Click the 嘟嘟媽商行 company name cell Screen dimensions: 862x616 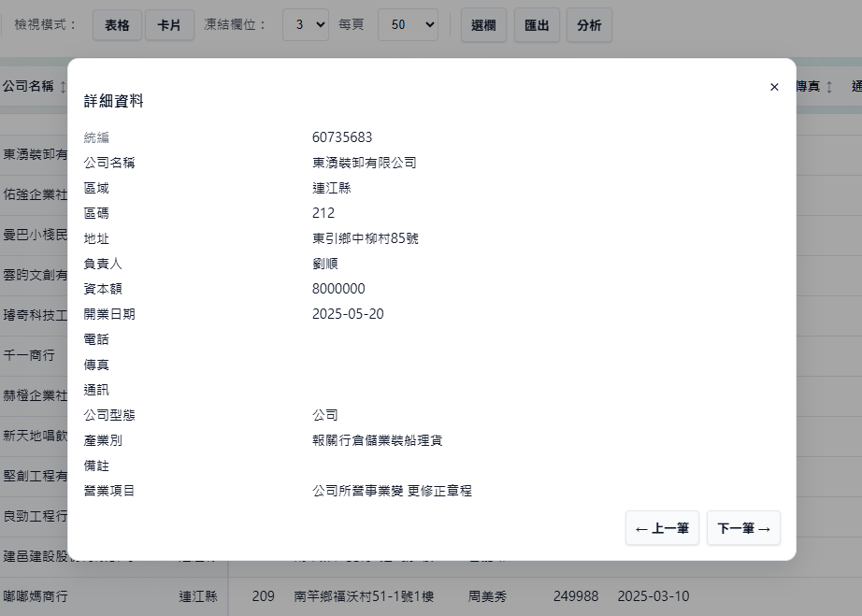click(x=36, y=595)
